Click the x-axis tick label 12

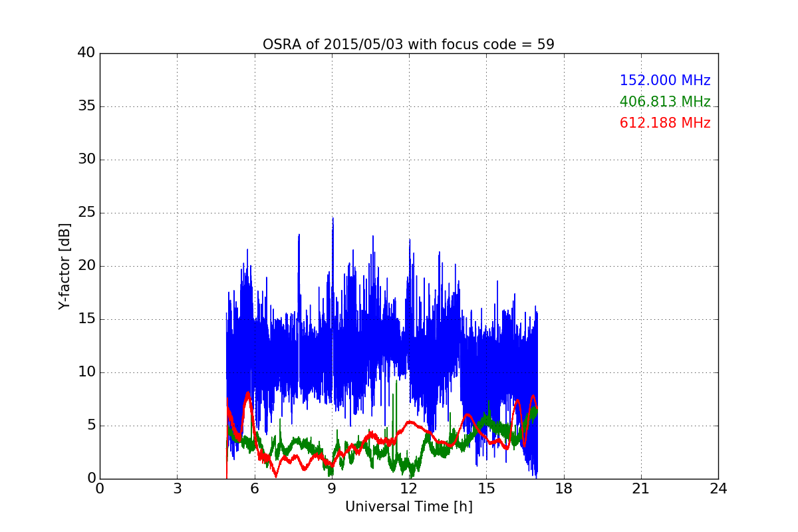click(409, 489)
